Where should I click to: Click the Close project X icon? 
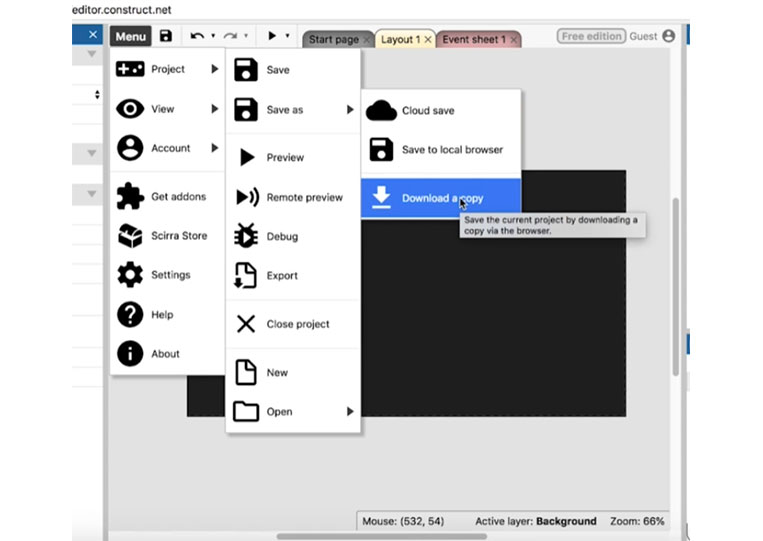pos(246,324)
